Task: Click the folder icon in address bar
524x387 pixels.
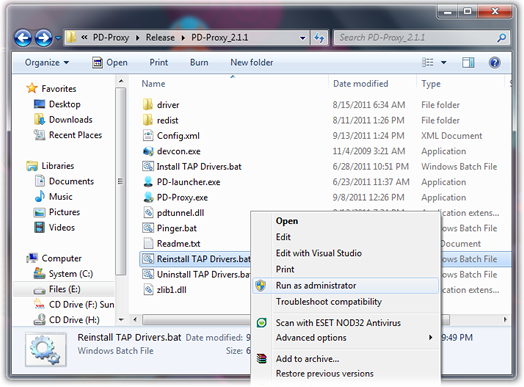Action: 71,37
